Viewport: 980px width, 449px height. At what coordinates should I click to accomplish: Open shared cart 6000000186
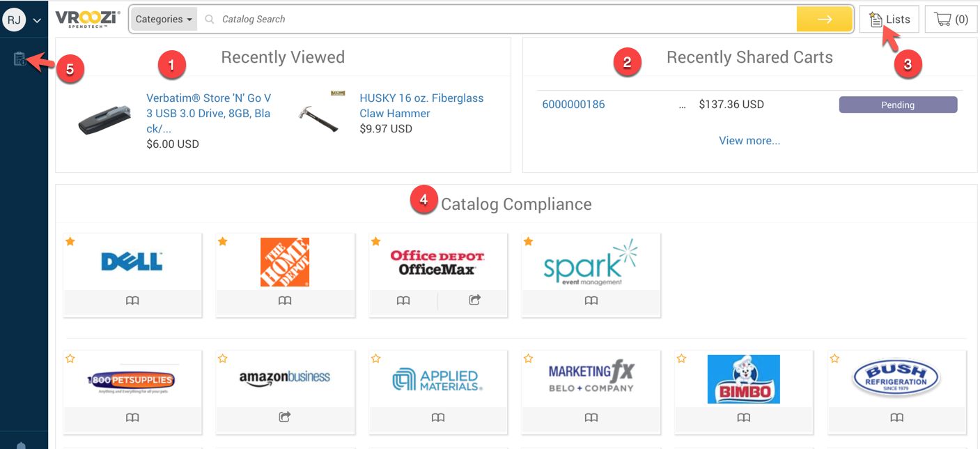tap(573, 105)
